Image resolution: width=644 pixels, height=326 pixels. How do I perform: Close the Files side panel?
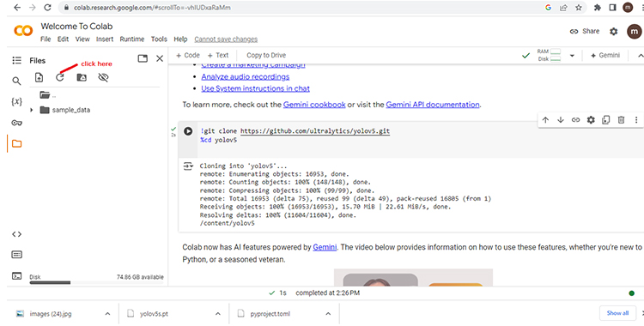pyautogui.click(x=160, y=58)
